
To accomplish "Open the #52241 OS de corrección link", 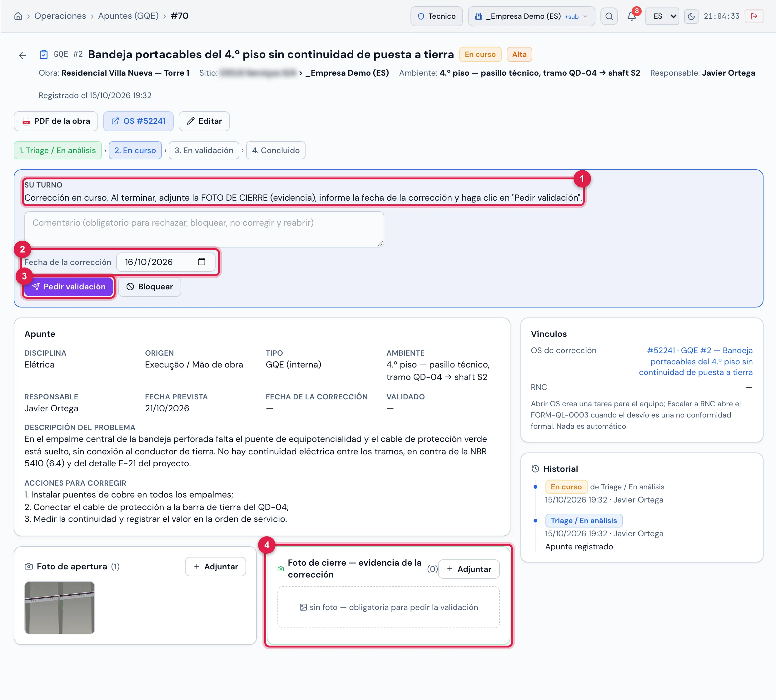I will pos(696,361).
